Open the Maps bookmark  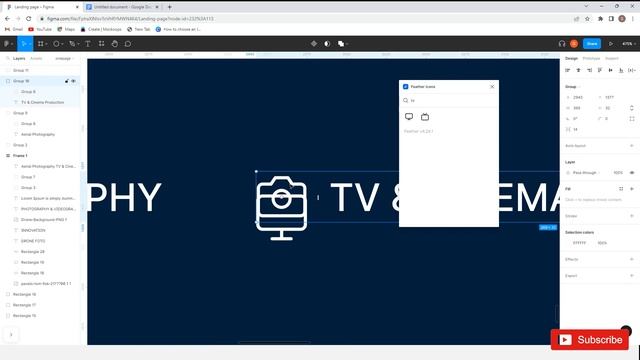coord(66,29)
